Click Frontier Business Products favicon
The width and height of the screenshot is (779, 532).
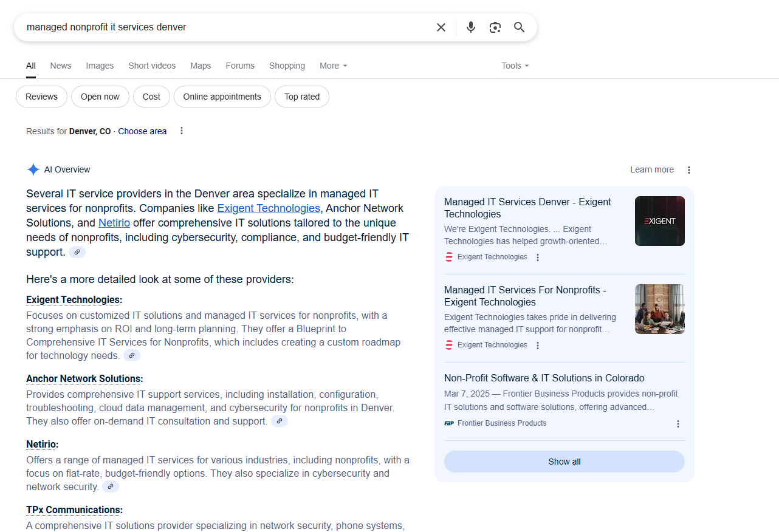point(449,423)
